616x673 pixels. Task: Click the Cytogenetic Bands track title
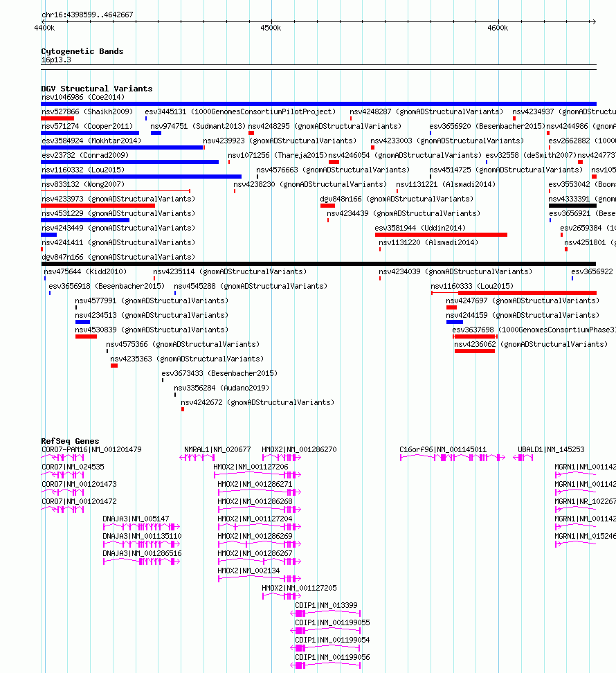click(82, 51)
